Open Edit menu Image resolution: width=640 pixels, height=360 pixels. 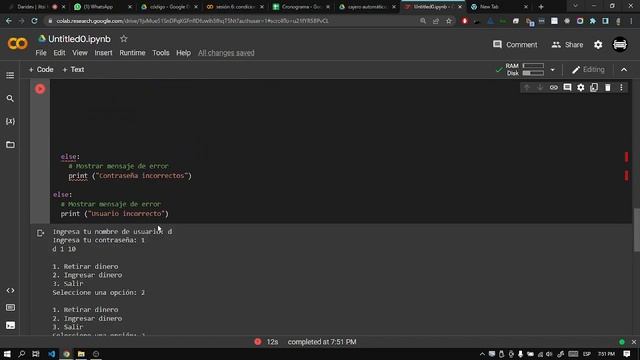click(x=59, y=53)
